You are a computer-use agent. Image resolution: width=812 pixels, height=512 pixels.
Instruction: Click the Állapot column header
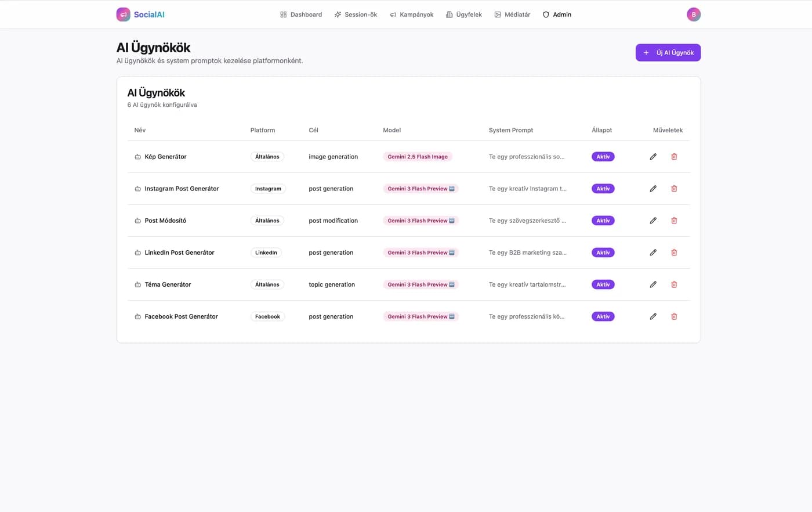coord(601,130)
